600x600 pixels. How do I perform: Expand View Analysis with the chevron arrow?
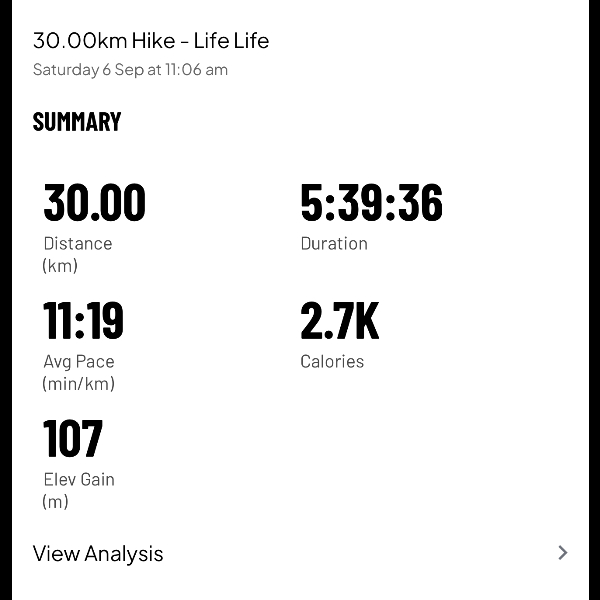click(x=563, y=553)
